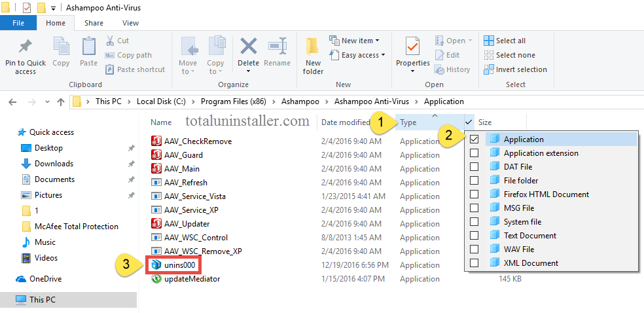The width and height of the screenshot is (644, 313).
Task: Select the AAV_Service_Vista file name
Action: click(194, 196)
